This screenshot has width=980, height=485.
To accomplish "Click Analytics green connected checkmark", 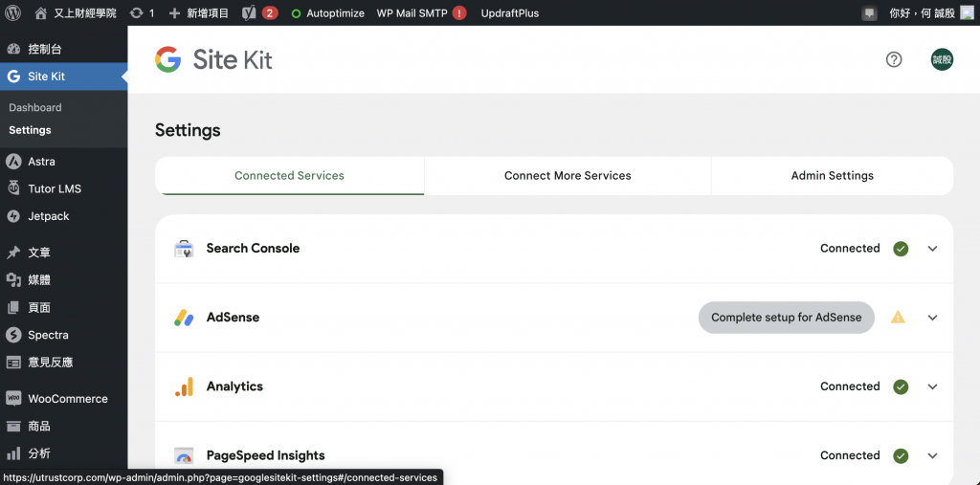I will click(x=901, y=386).
